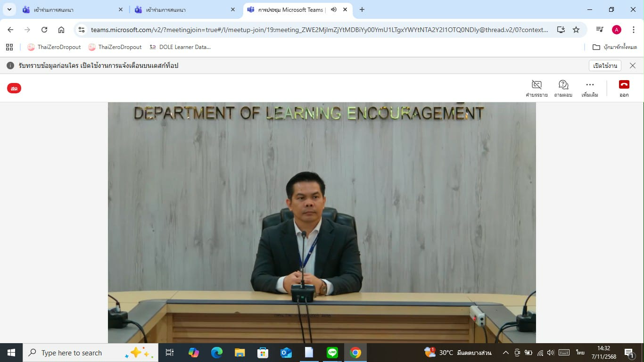Click the Meet Now camera tray icon
644x362 pixels.
click(517, 353)
